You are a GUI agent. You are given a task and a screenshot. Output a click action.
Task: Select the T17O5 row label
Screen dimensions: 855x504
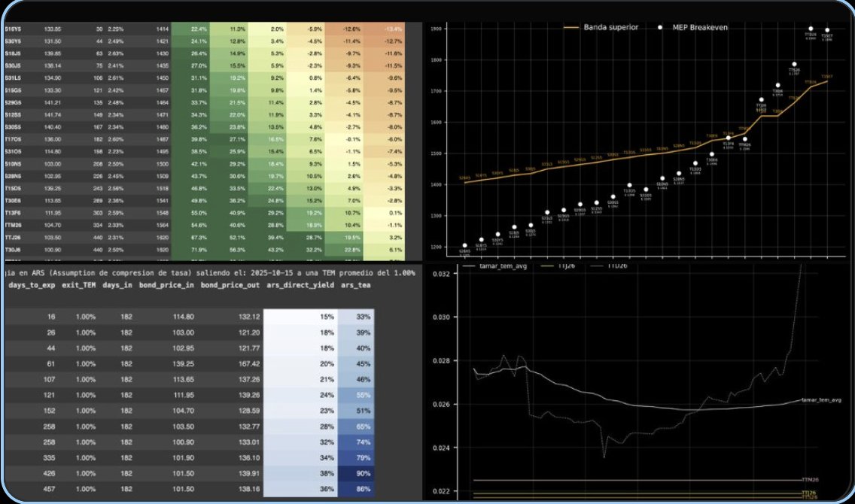coord(13,139)
